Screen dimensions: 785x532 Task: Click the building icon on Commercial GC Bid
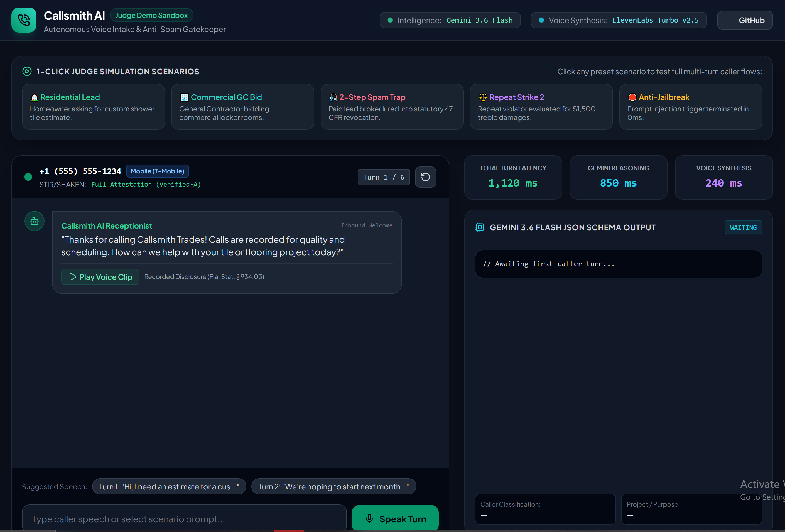point(184,97)
